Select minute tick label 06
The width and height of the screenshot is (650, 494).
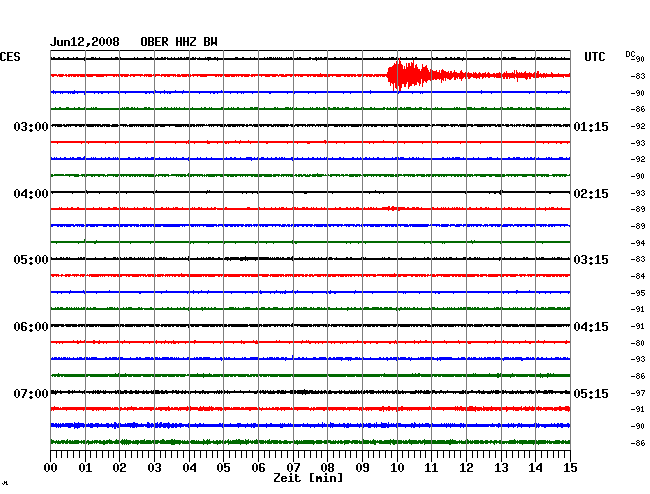point(258,468)
